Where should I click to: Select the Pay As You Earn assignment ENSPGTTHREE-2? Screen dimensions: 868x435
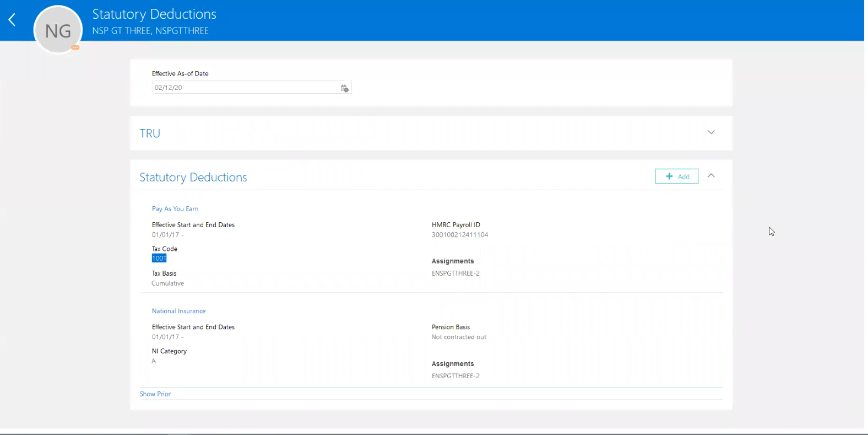[455, 273]
